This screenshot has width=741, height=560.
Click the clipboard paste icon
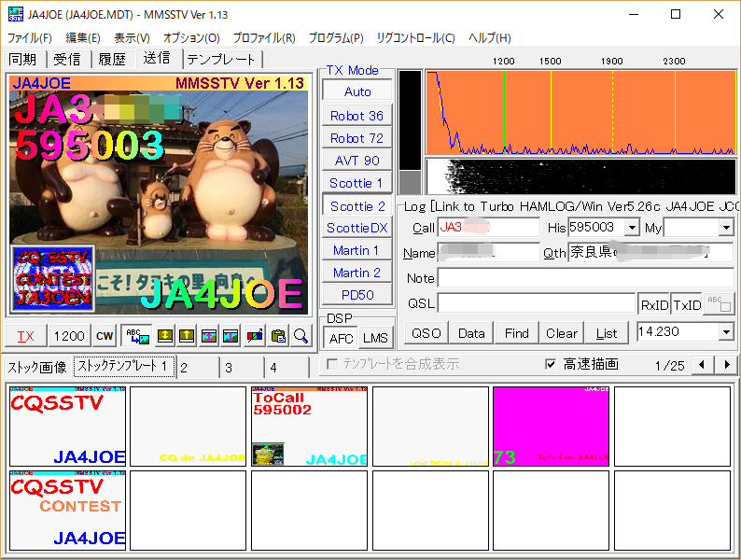[278, 336]
